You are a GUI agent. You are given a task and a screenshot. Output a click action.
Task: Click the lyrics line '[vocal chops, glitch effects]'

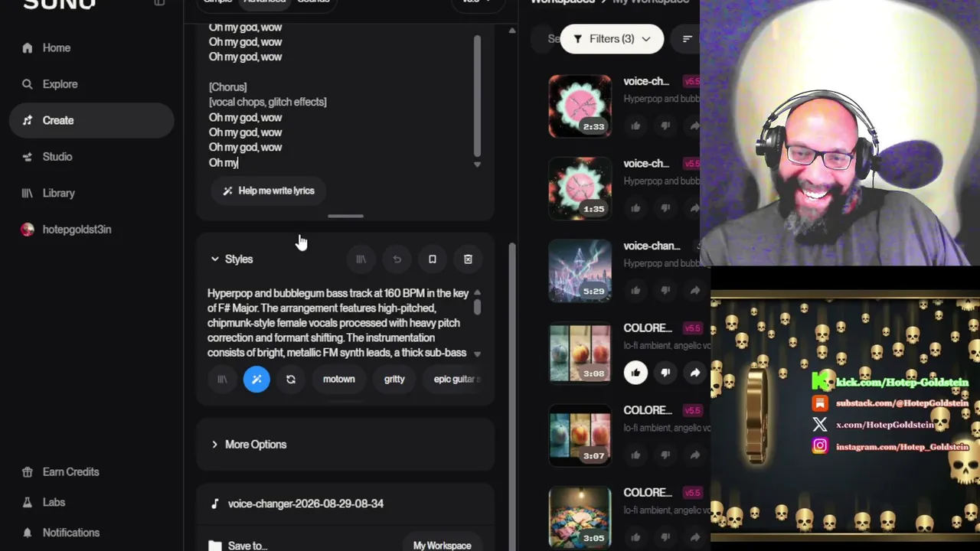tap(267, 102)
